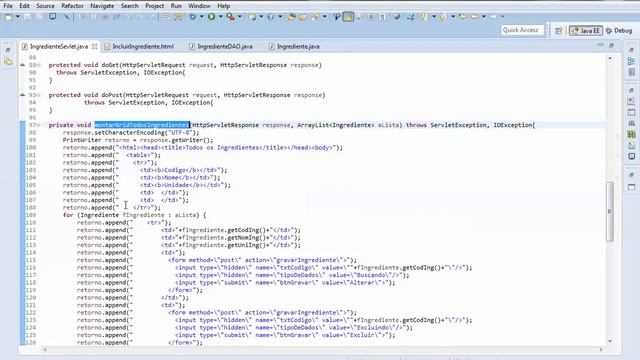
Task: Minimize the editor area
Action: coord(600,45)
